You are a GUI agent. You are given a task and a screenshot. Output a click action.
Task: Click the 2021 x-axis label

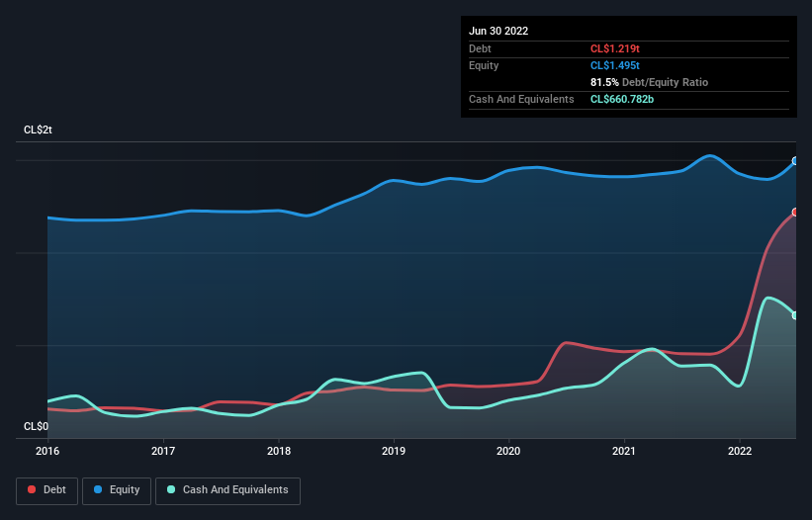[x=624, y=451]
